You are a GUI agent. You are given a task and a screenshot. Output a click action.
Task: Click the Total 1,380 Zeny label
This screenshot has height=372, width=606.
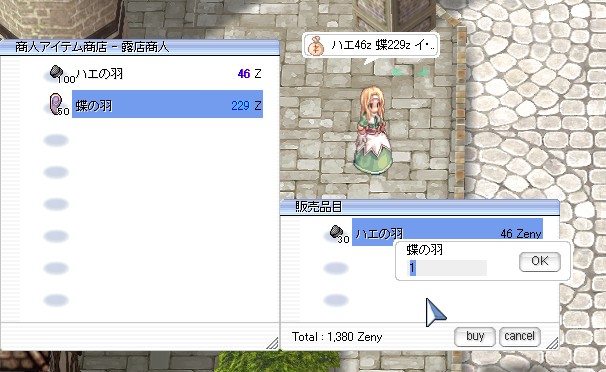pyautogui.click(x=337, y=337)
